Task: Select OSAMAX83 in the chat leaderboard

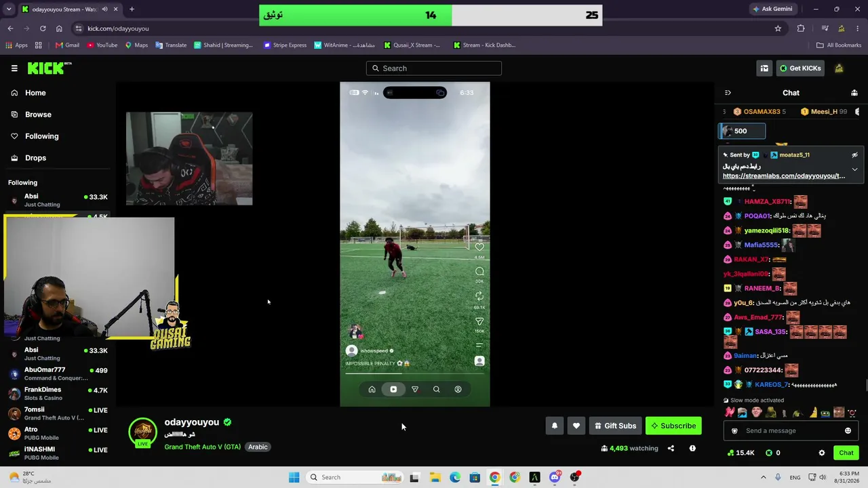Action: coord(759,112)
